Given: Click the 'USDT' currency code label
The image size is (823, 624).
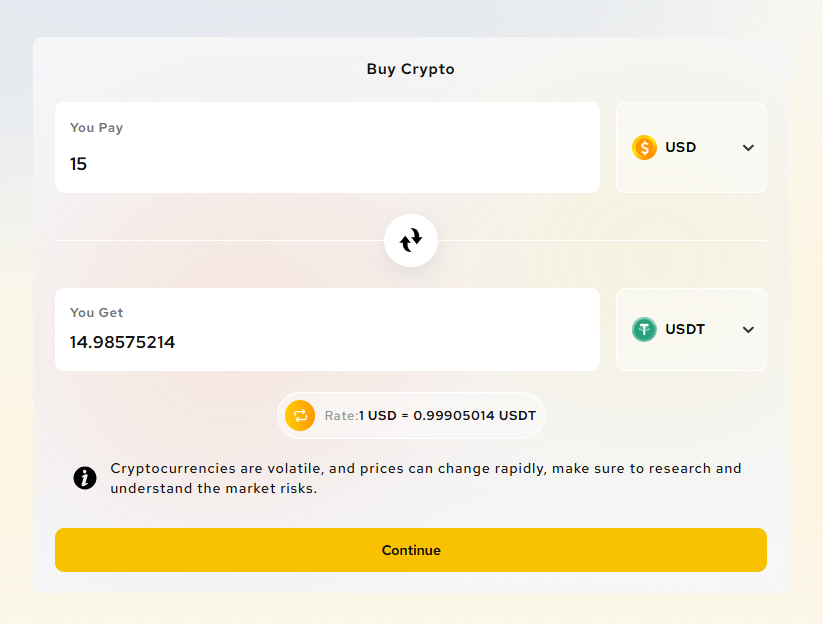Looking at the screenshot, I should click(685, 330).
